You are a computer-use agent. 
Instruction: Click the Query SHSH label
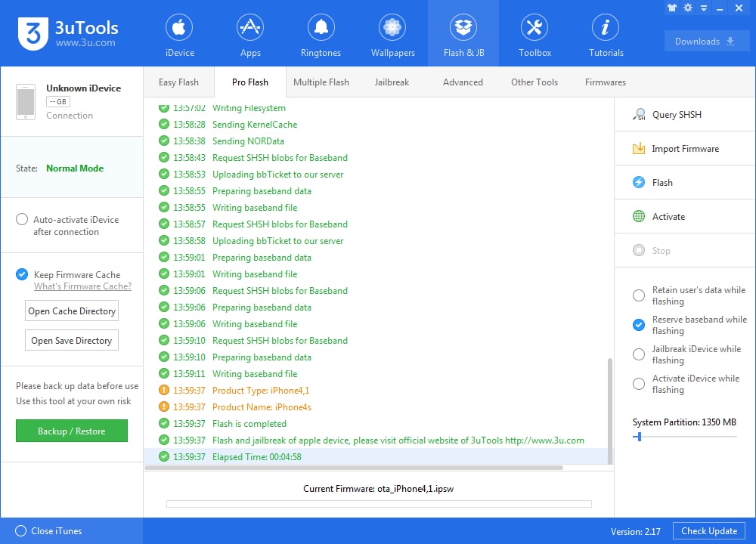click(x=677, y=115)
